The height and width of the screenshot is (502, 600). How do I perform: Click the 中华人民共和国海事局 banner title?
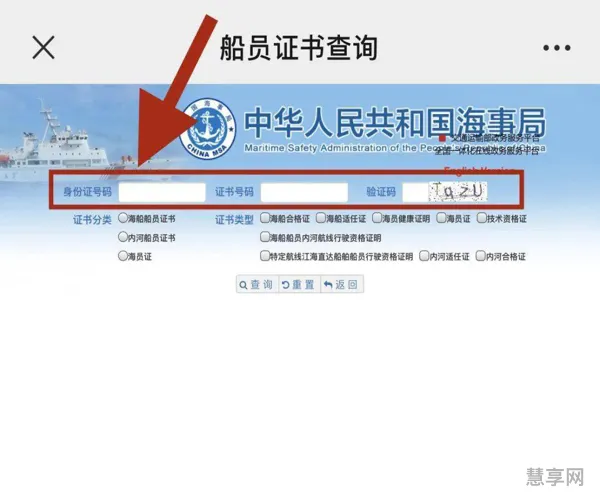pos(395,122)
